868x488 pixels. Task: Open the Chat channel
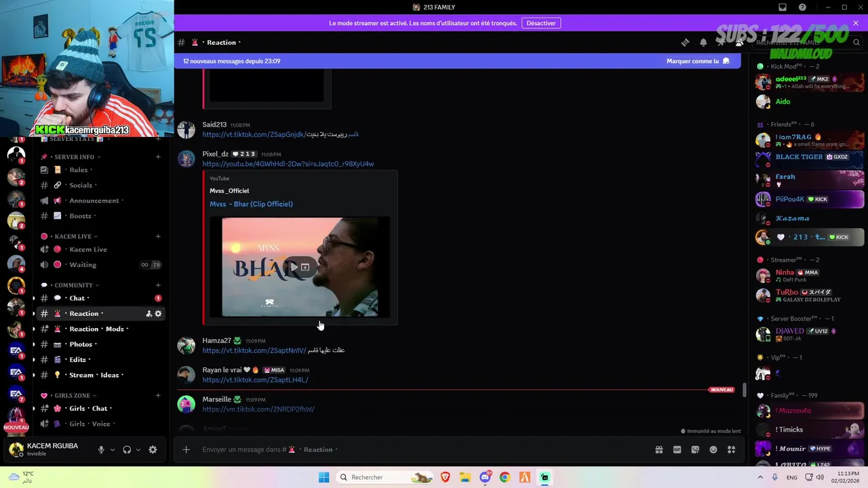(x=100, y=298)
